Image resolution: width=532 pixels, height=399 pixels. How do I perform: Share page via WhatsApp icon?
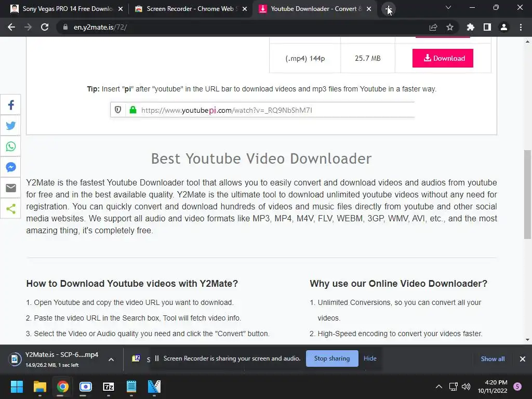(10, 146)
